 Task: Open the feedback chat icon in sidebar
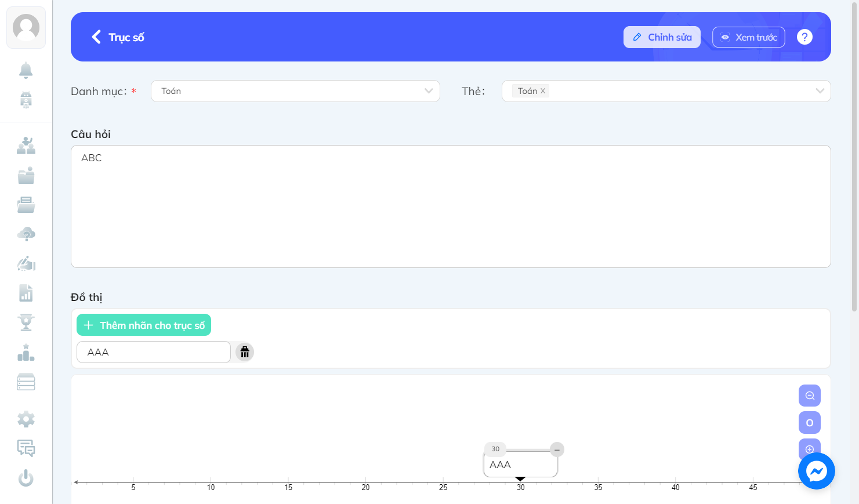[26, 448]
